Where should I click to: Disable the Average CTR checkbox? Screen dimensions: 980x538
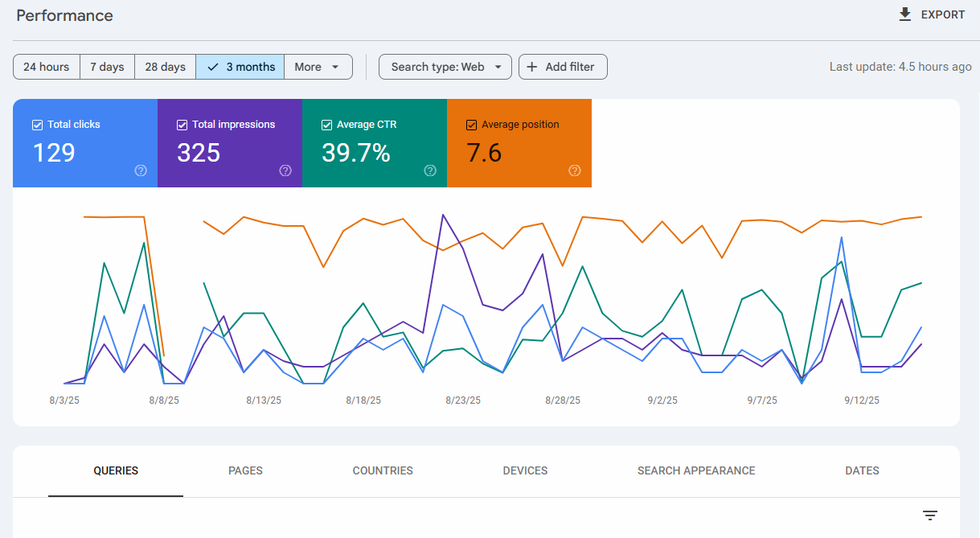[x=326, y=125]
